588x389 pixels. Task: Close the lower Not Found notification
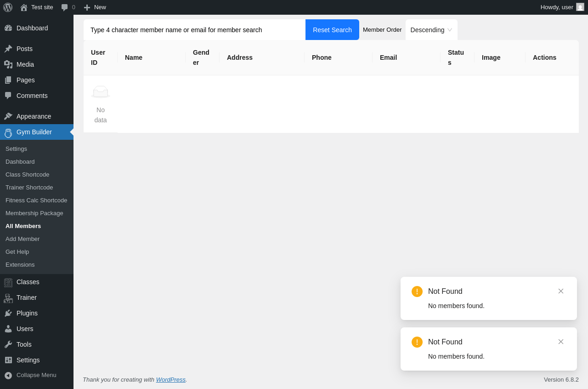click(561, 342)
